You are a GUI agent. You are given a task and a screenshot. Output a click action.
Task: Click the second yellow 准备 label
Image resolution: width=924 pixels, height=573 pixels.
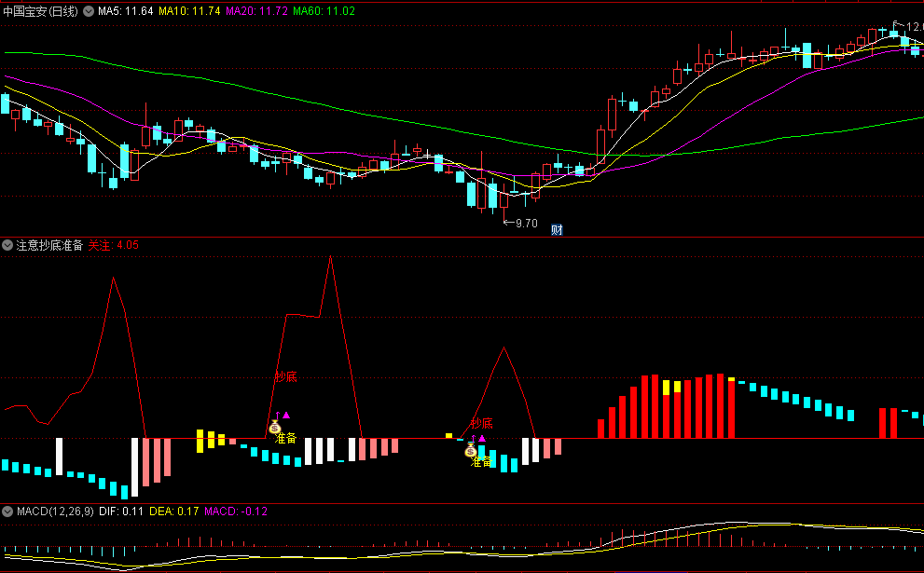[481, 462]
